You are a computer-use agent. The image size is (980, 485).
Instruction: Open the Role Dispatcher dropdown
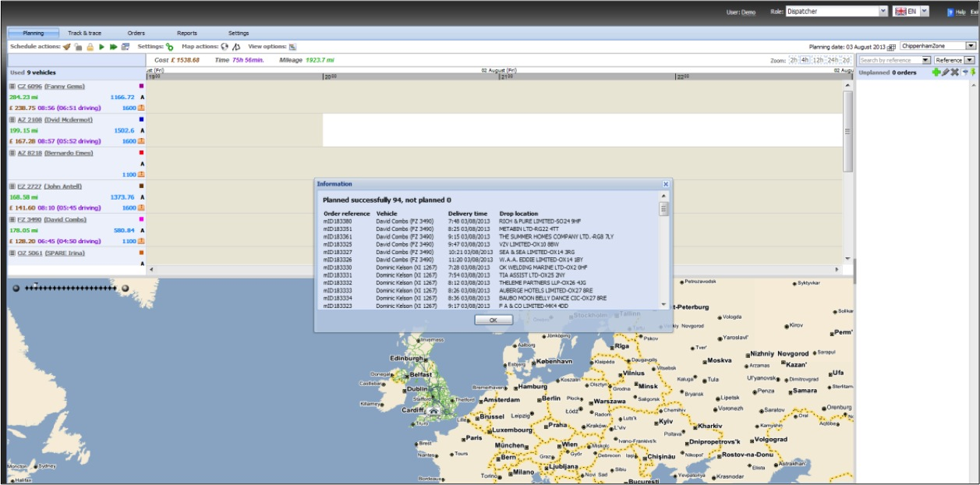[x=883, y=12]
